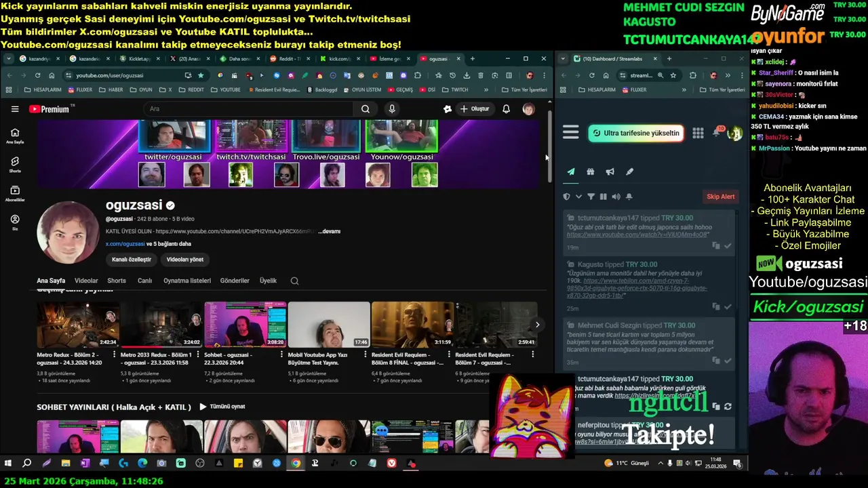
Task: Open the Streamlabs gift tab icon
Action: pyautogui.click(x=591, y=172)
